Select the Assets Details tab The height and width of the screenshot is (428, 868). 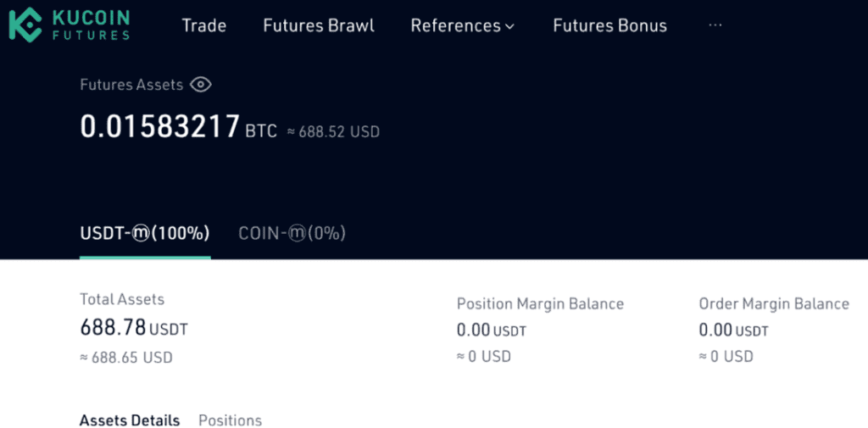coord(130,420)
